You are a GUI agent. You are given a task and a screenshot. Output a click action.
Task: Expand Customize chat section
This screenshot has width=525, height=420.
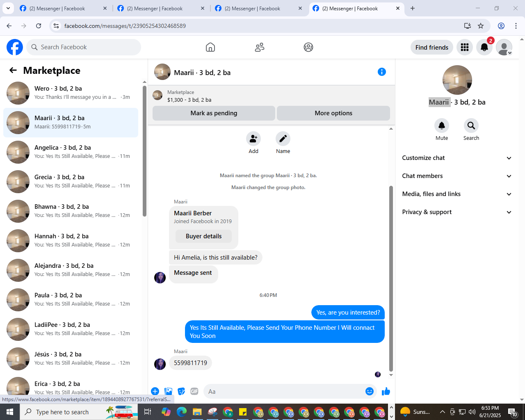(457, 158)
